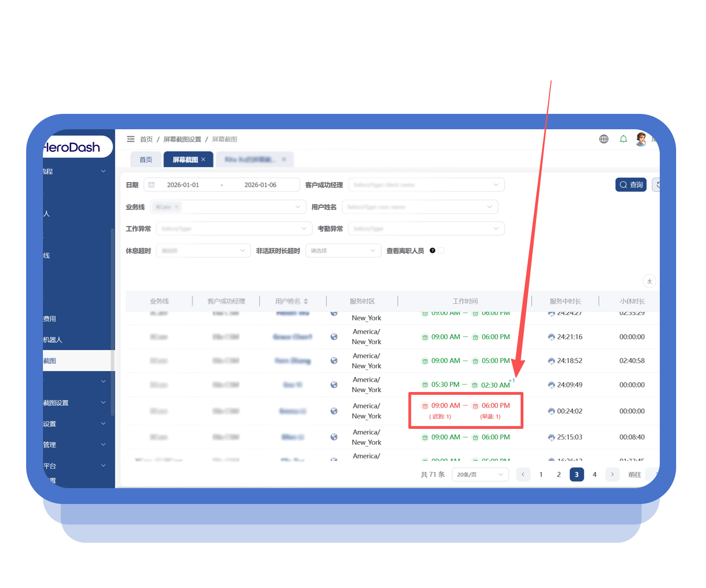Enable the 查看离职人员 checkbox
The height and width of the screenshot is (588, 706).
pos(441,250)
